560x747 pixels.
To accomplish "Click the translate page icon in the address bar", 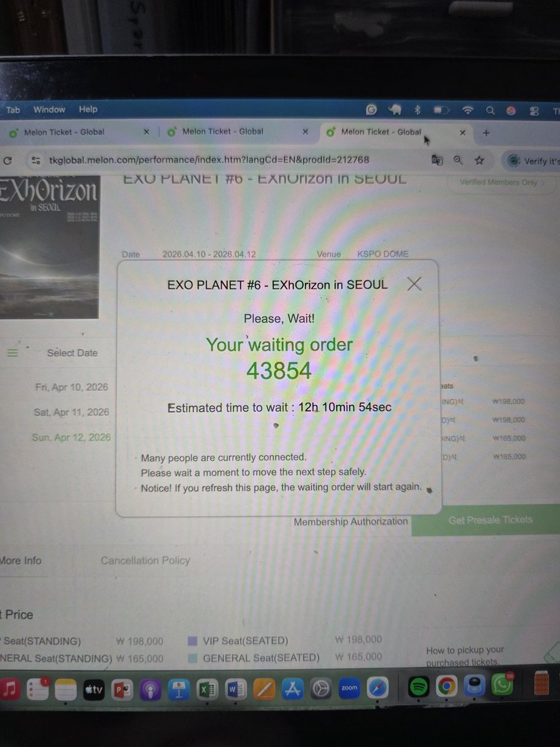I will coord(437,160).
